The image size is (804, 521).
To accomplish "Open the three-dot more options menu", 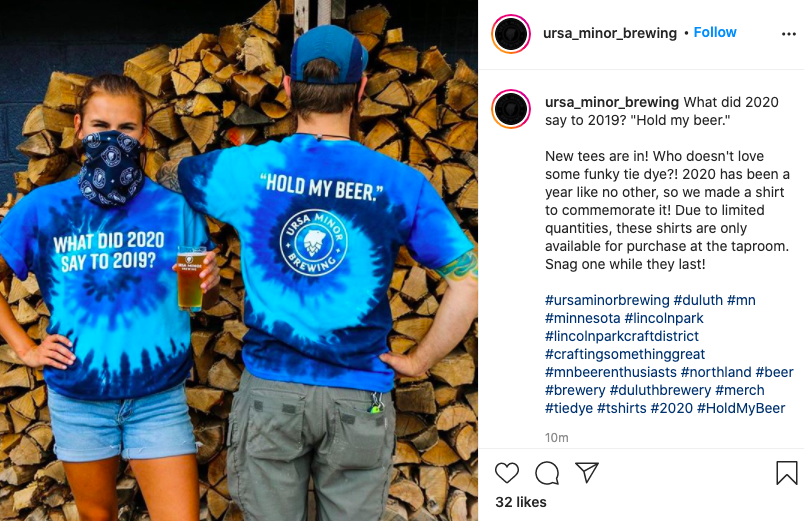I will click(x=789, y=34).
